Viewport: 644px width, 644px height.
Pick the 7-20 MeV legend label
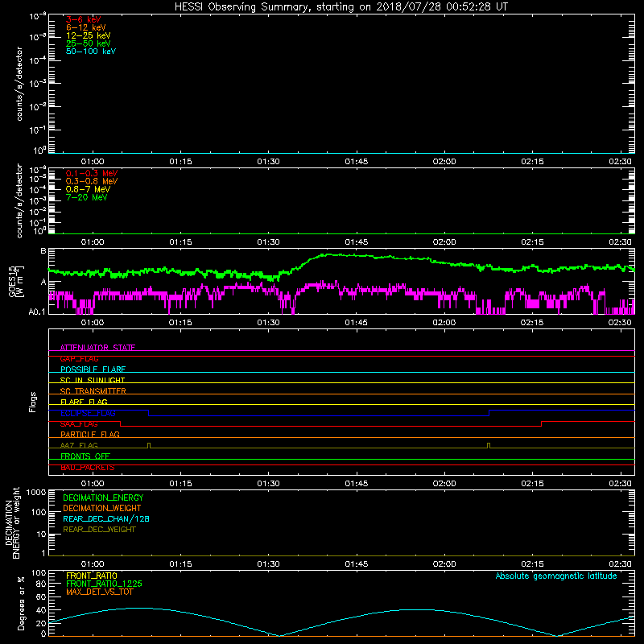(x=86, y=197)
